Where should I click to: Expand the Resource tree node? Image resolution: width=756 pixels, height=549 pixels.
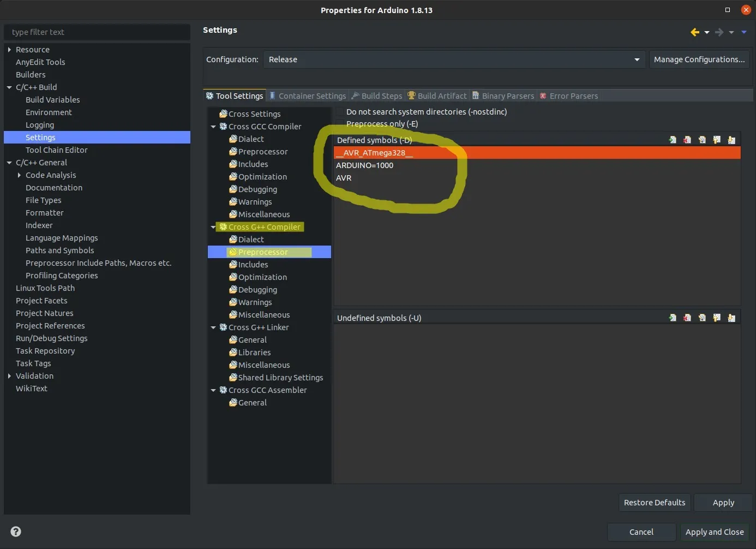click(x=9, y=50)
